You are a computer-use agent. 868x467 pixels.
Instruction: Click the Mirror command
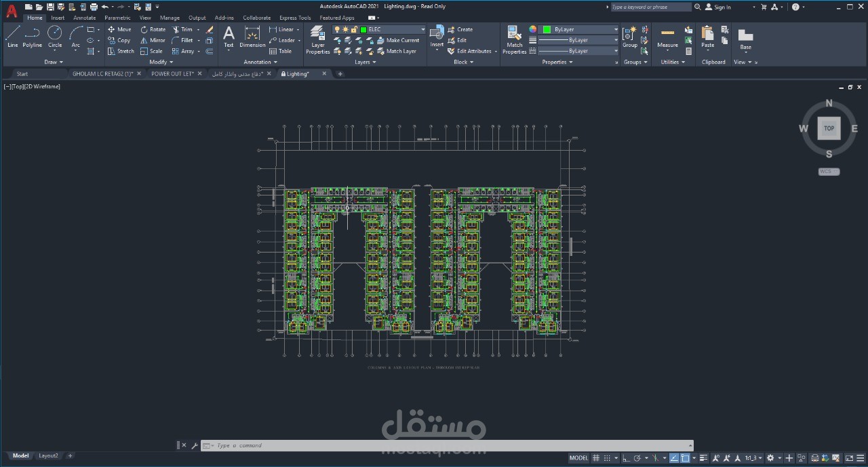pos(153,40)
